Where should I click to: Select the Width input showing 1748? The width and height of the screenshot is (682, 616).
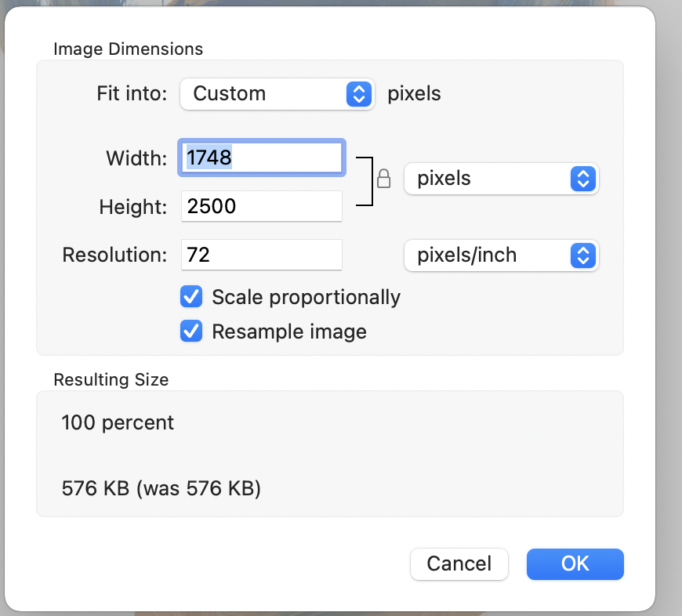pos(261,157)
